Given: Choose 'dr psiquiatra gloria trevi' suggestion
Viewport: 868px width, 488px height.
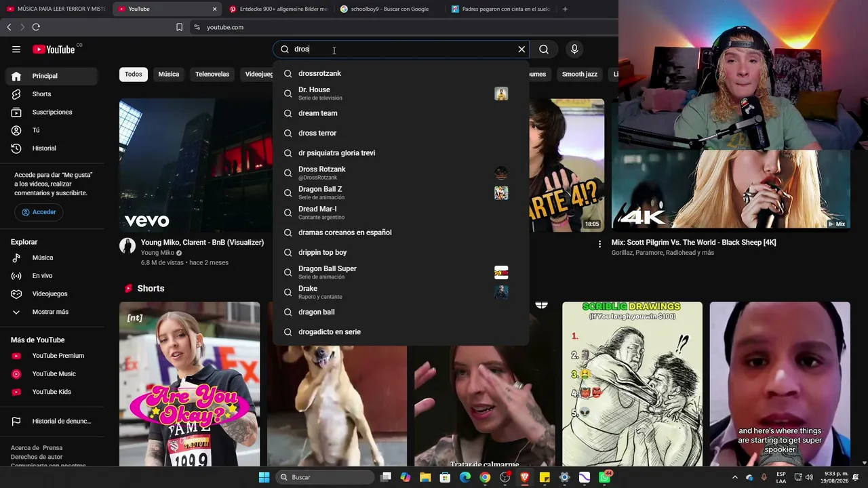Looking at the screenshot, I should pyautogui.click(x=400, y=152).
